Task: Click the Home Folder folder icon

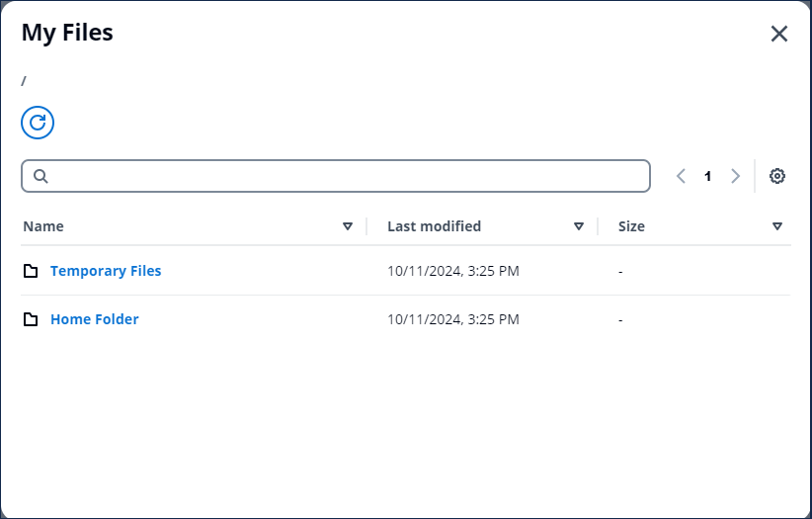Action: (x=31, y=319)
